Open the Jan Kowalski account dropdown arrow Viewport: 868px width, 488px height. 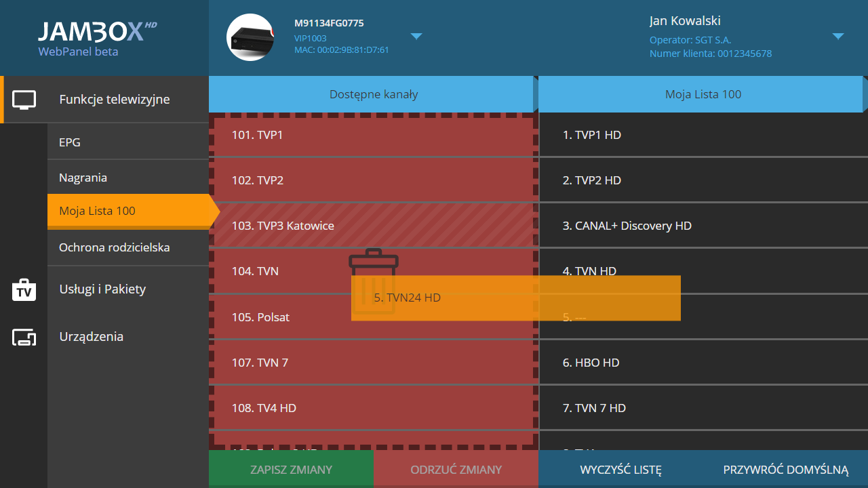click(838, 36)
